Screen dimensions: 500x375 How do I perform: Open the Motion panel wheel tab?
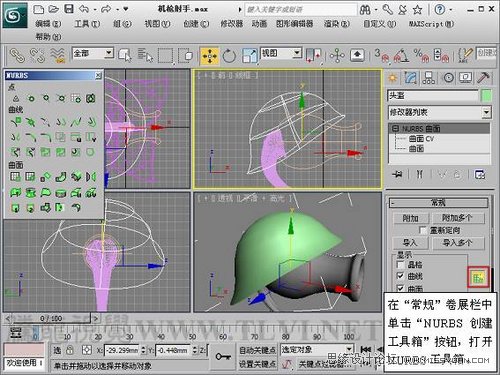click(448, 78)
